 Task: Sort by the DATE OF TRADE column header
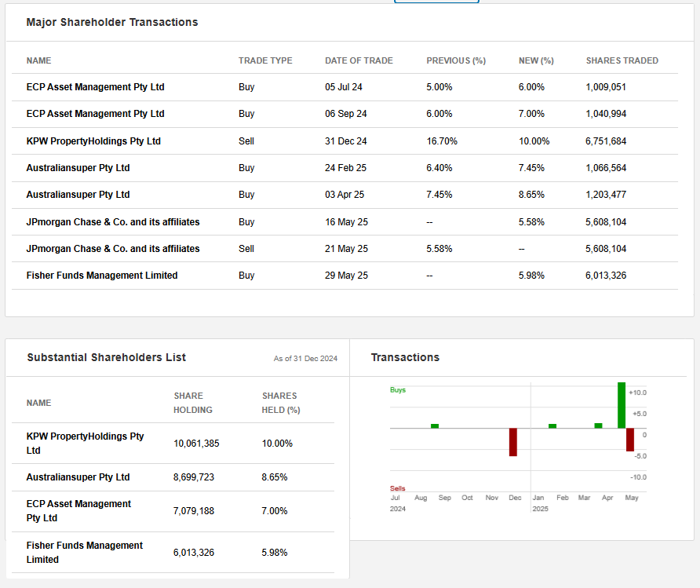click(x=359, y=60)
